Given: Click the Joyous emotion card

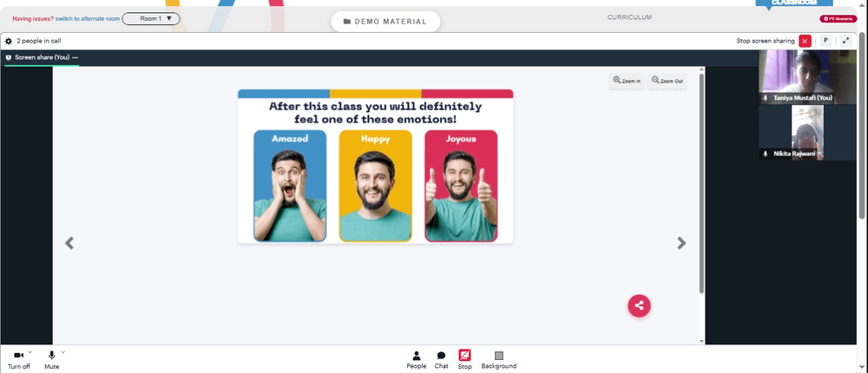Looking at the screenshot, I should coord(461,186).
